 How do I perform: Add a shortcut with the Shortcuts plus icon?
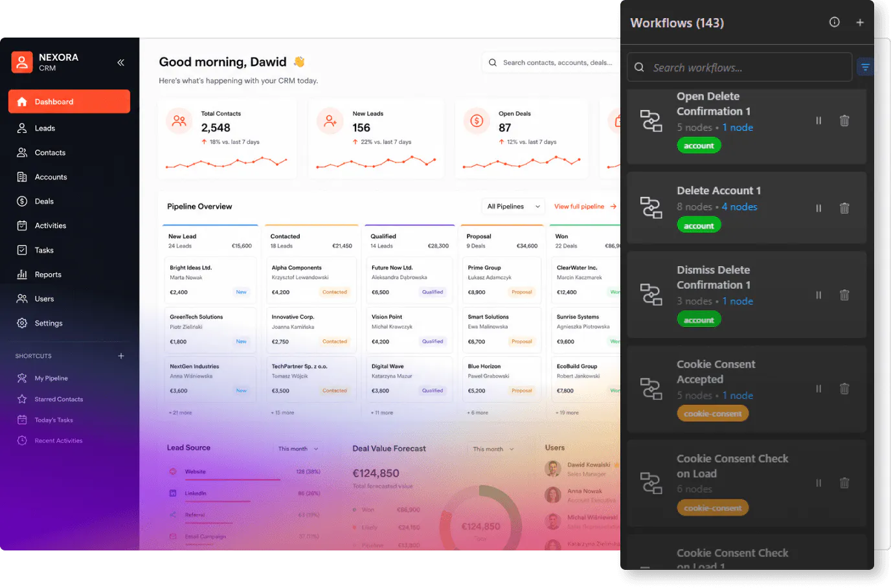coord(121,356)
